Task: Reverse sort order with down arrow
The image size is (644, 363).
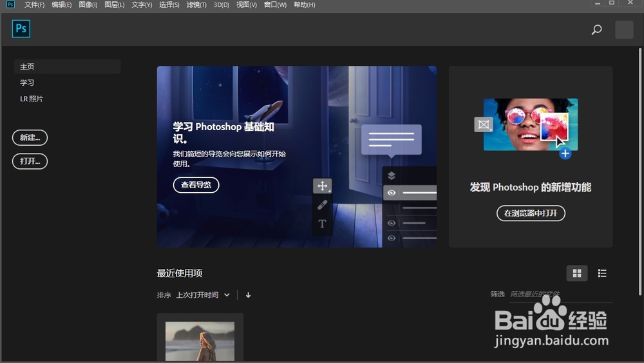Action: pyautogui.click(x=248, y=295)
